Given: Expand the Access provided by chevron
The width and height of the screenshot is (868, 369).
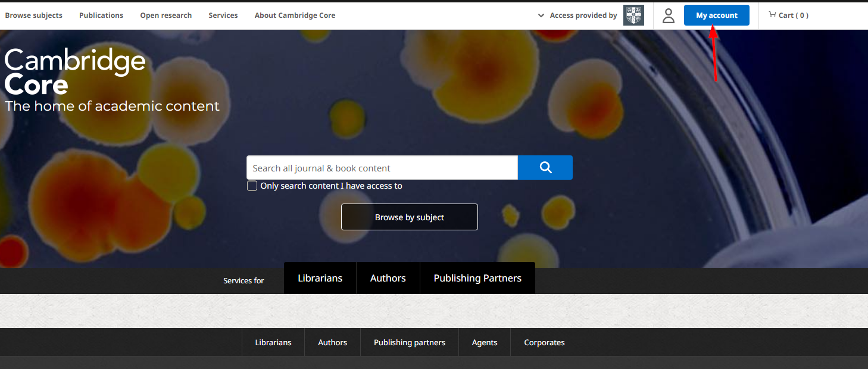Looking at the screenshot, I should [541, 15].
